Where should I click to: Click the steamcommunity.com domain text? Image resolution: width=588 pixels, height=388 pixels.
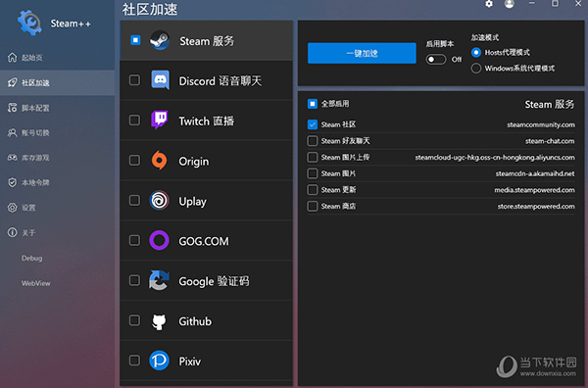[x=541, y=124]
